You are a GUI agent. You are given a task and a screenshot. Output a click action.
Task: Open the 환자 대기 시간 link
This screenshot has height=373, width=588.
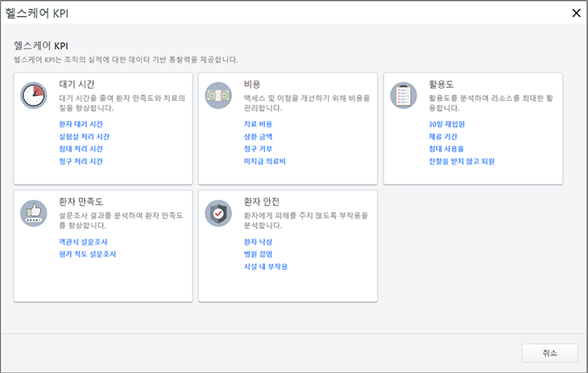coord(81,125)
